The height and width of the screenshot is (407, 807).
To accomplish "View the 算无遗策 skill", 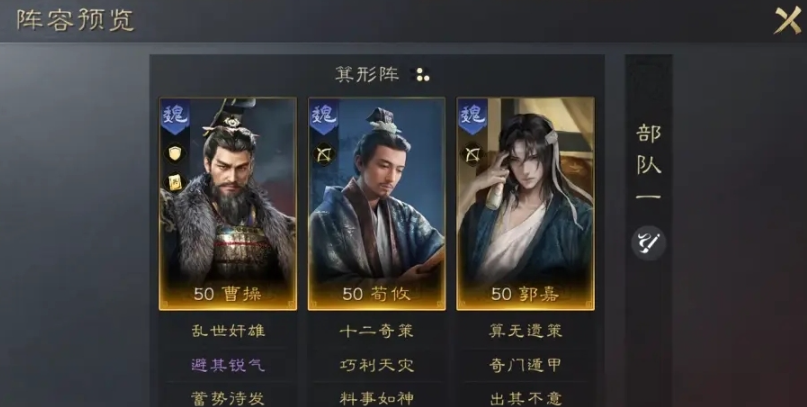I will click(x=525, y=331).
